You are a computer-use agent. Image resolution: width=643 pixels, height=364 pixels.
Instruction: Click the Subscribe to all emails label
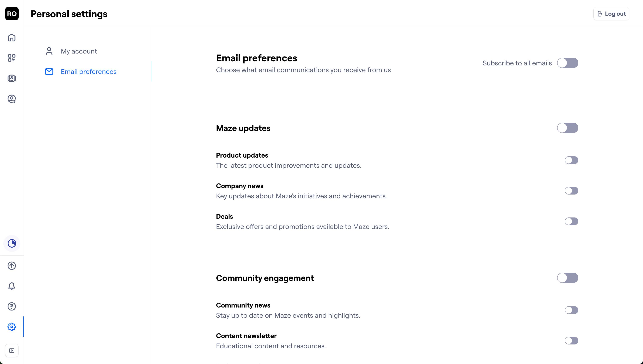(x=517, y=63)
